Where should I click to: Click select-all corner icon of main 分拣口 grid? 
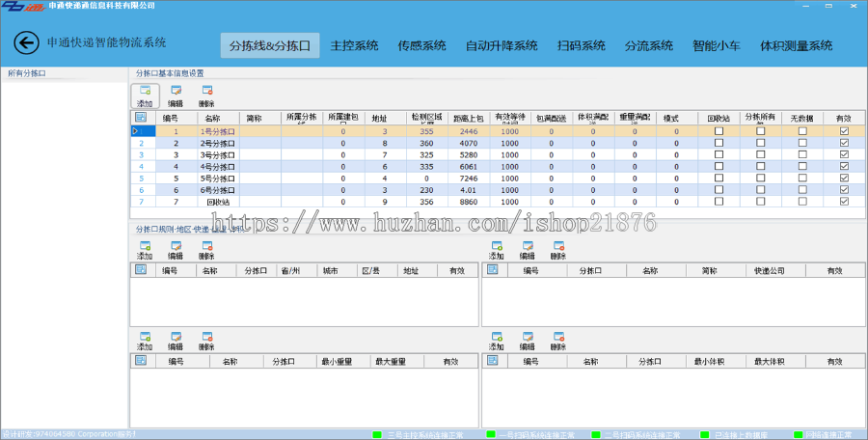141,118
